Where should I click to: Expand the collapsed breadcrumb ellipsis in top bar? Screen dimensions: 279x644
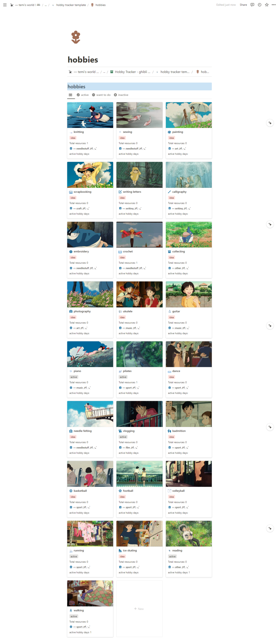[x=46, y=5]
